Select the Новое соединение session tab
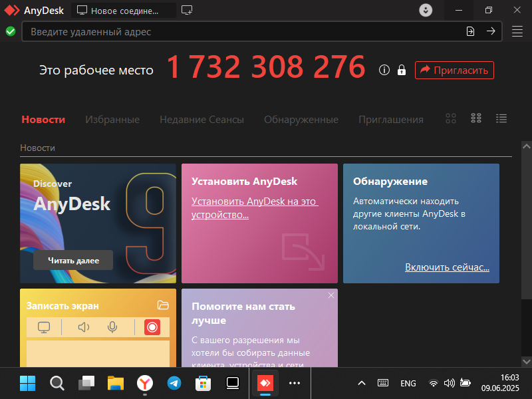 tap(124, 11)
